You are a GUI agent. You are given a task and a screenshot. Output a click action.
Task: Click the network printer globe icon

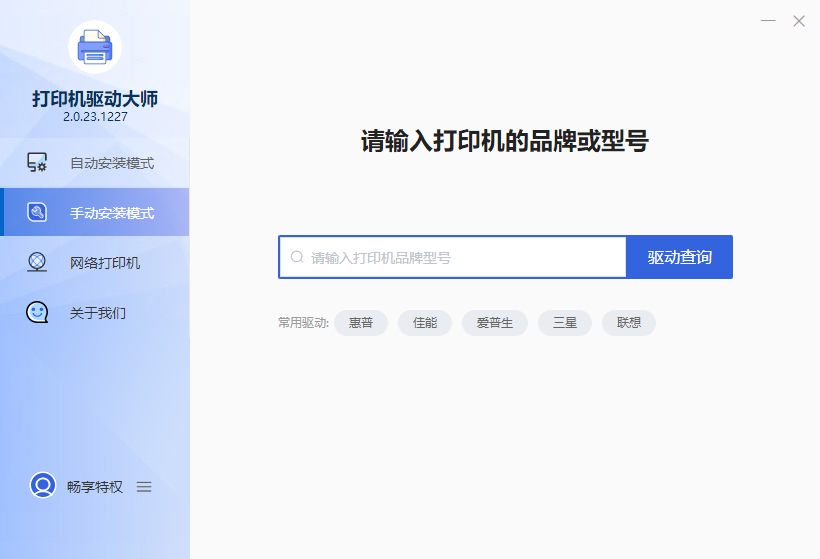click(37, 262)
